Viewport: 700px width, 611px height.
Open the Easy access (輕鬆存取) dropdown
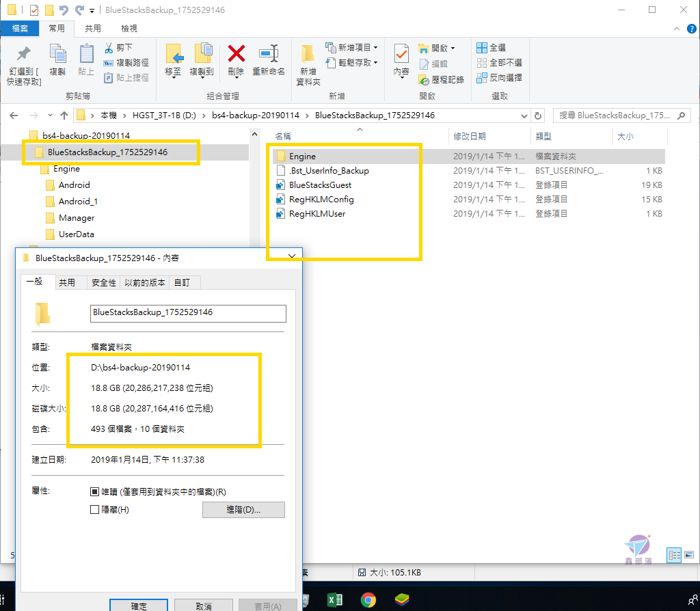(352, 62)
